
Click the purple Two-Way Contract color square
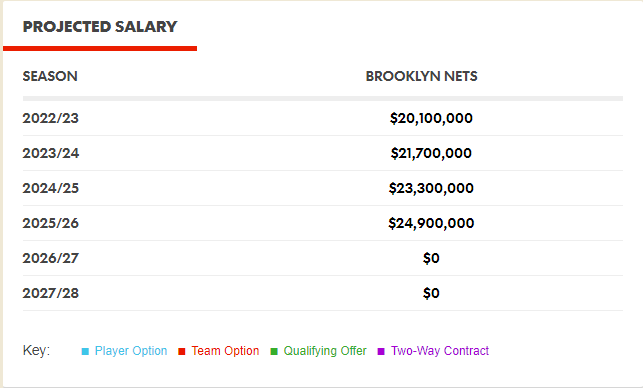click(381, 351)
